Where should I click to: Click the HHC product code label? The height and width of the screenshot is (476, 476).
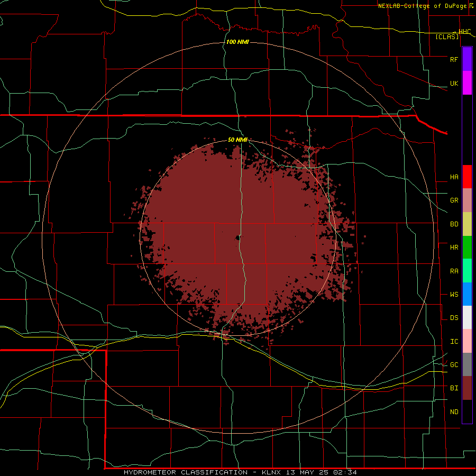click(x=464, y=32)
